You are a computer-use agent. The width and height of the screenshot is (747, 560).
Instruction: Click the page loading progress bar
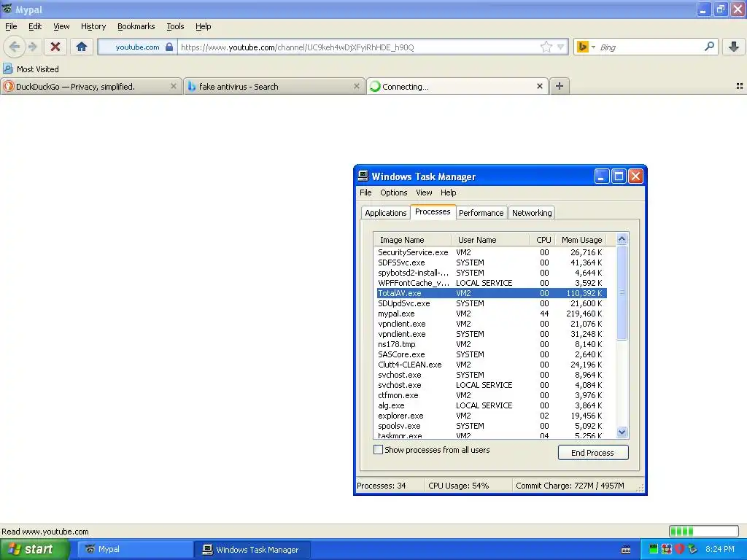[x=704, y=531]
